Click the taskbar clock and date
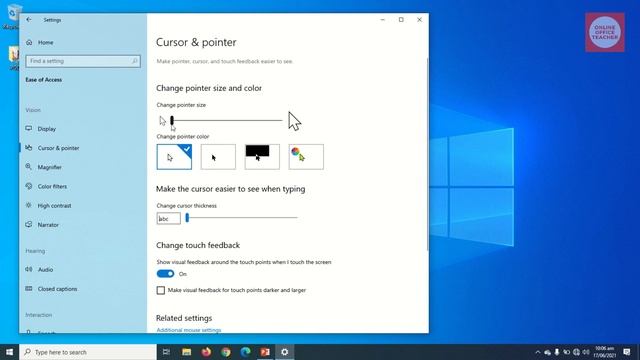This screenshot has height=360, width=640. pyautogui.click(x=604, y=352)
